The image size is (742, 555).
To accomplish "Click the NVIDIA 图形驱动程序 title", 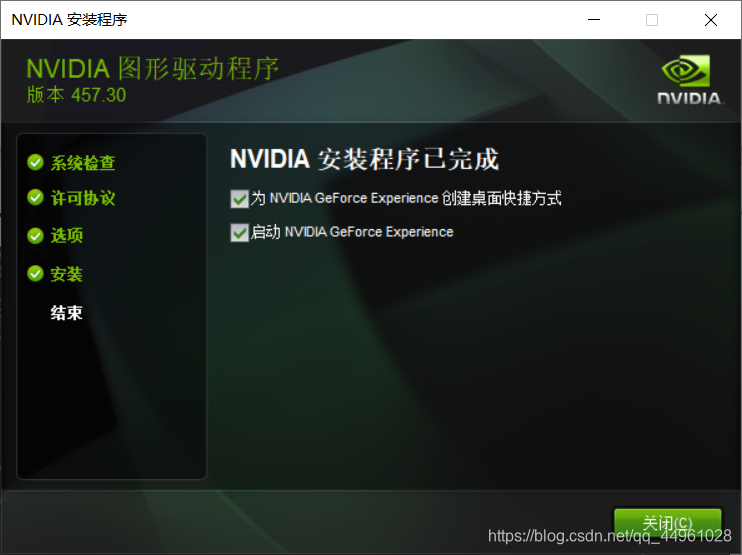I will [152, 69].
